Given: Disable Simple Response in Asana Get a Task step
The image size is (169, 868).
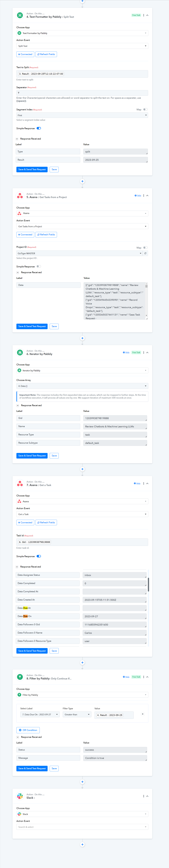Looking at the screenshot, I should coord(39,556).
